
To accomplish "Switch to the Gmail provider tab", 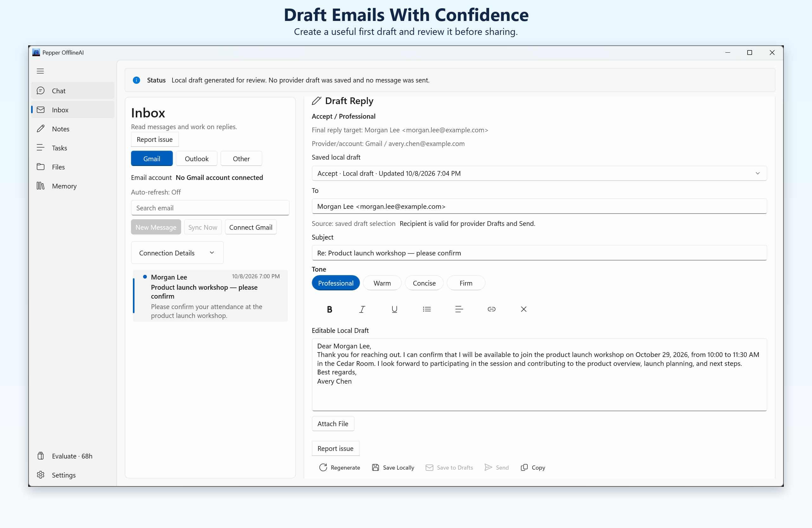I will tap(152, 159).
